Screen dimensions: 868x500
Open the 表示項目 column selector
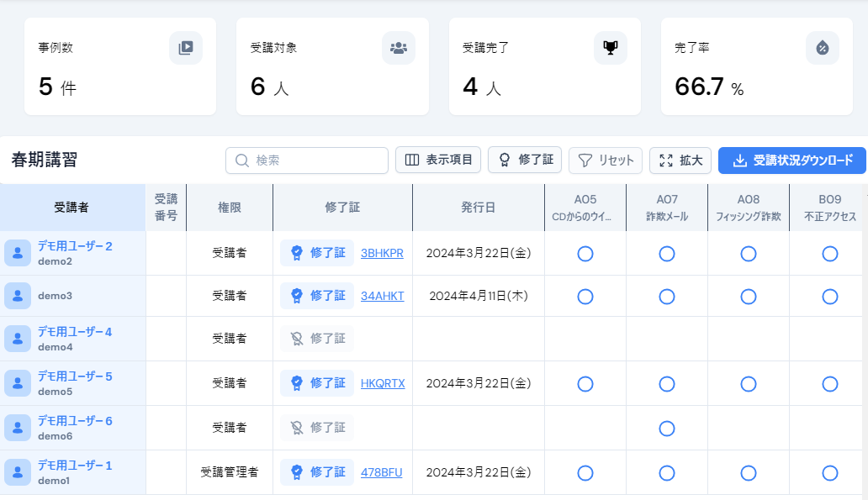pos(438,160)
